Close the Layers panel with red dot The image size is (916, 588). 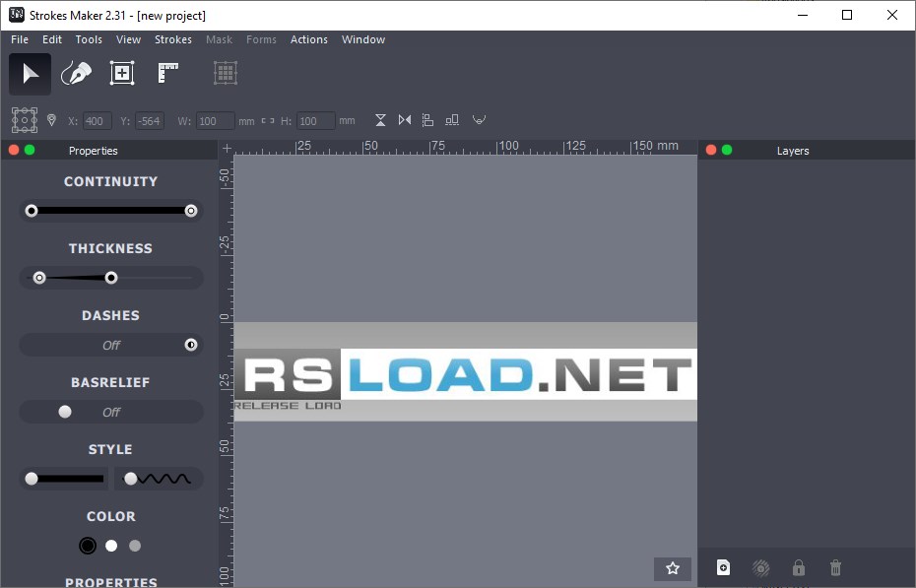pyautogui.click(x=711, y=150)
